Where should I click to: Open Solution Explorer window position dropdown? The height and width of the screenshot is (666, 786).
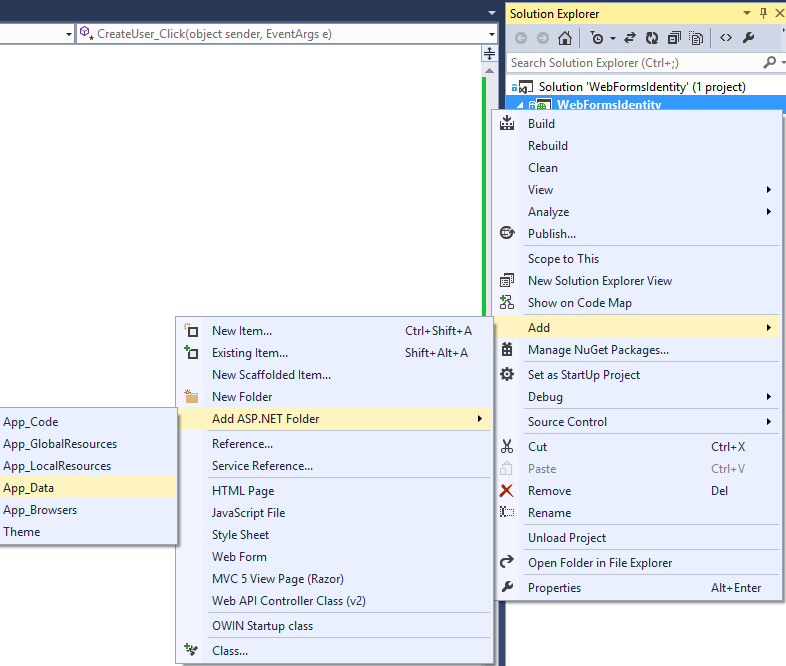coord(746,13)
